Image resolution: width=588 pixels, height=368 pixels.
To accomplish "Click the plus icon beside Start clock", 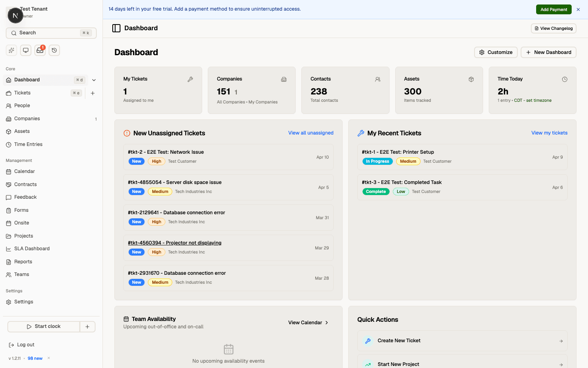I will (x=87, y=327).
